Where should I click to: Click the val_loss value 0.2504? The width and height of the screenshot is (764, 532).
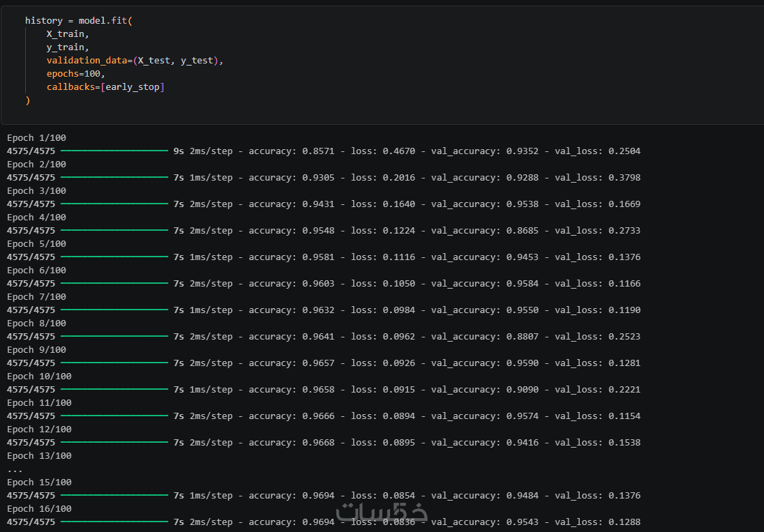click(624, 151)
